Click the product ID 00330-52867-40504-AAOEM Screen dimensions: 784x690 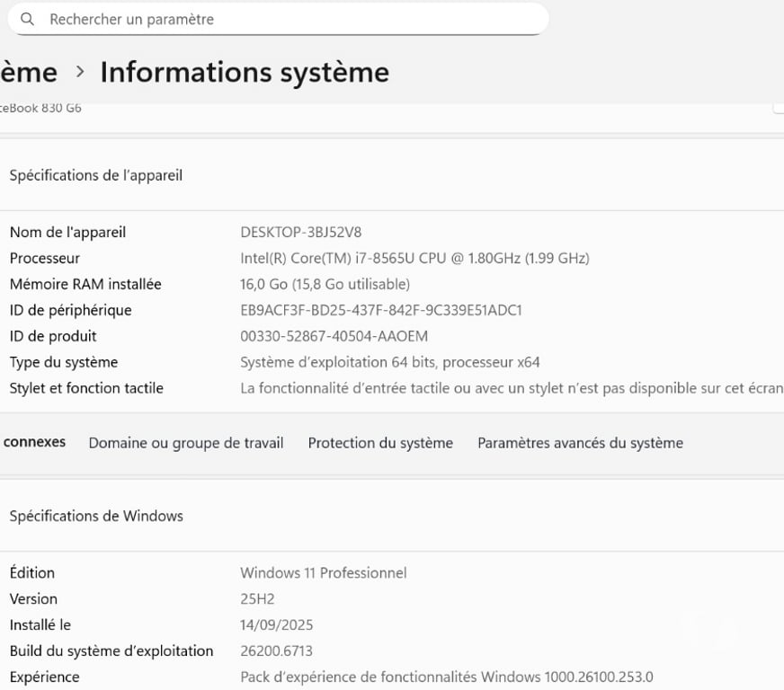tap(334, 336)
